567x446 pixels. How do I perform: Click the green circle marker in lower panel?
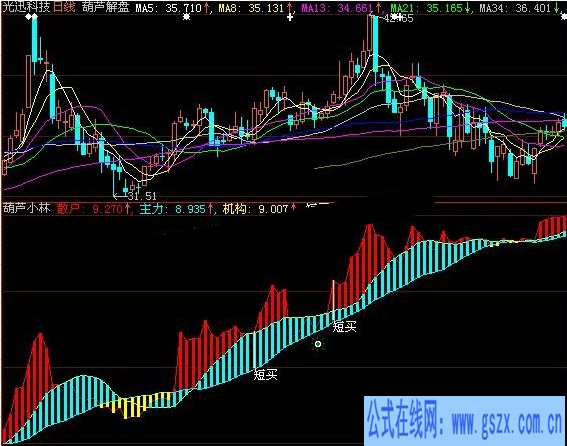coord(318,344)
